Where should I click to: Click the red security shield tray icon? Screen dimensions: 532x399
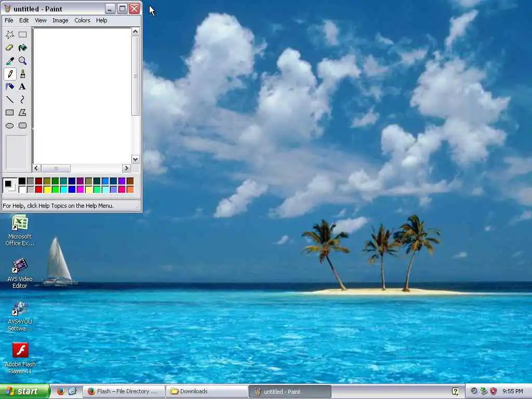[x=494, y=391]
